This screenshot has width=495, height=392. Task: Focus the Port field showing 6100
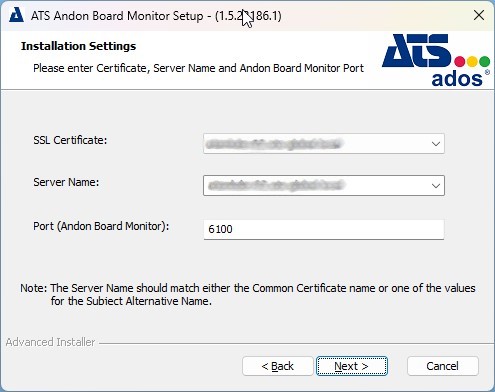[x=324, y=229]
